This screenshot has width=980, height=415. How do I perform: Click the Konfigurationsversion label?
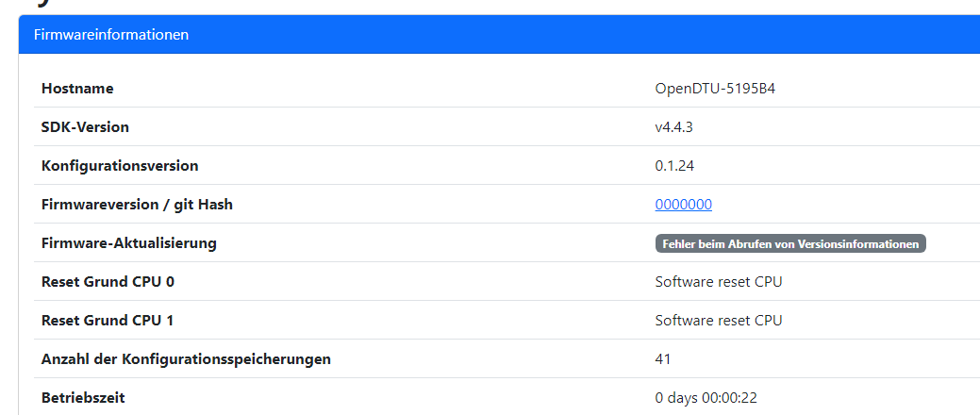coord(120,166)
